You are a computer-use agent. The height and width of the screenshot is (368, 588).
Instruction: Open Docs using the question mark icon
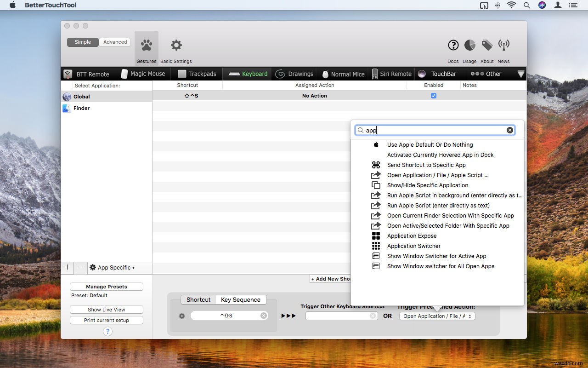click(453, 45)
